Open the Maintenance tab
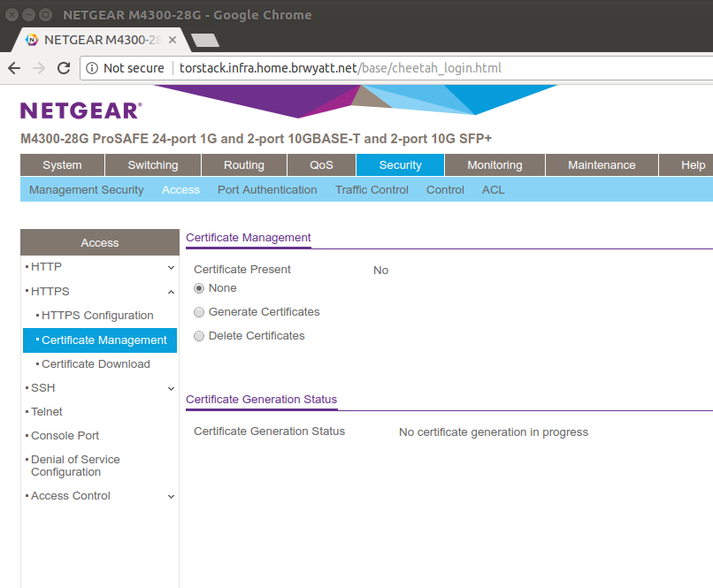This screenshot has height=588, width=713. point(602,165)
